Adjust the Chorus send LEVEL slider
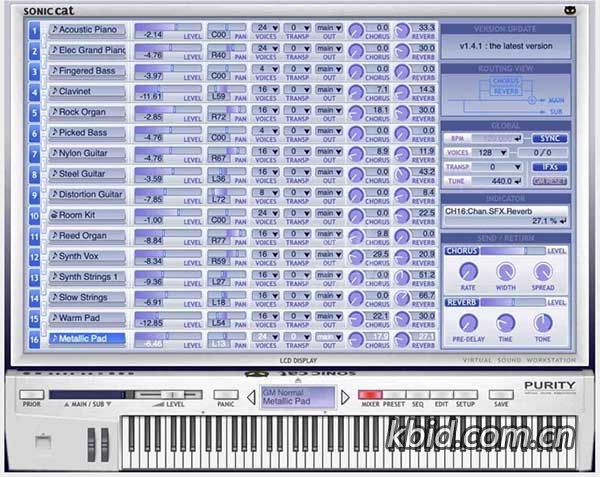 (513, 251)
